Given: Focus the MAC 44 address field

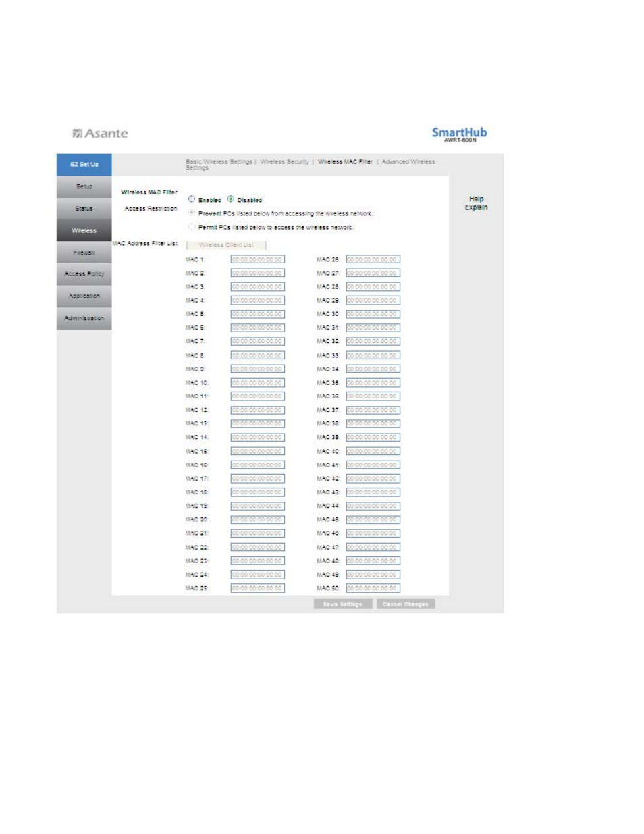Looking at the screenshot, I should [373, 506].
